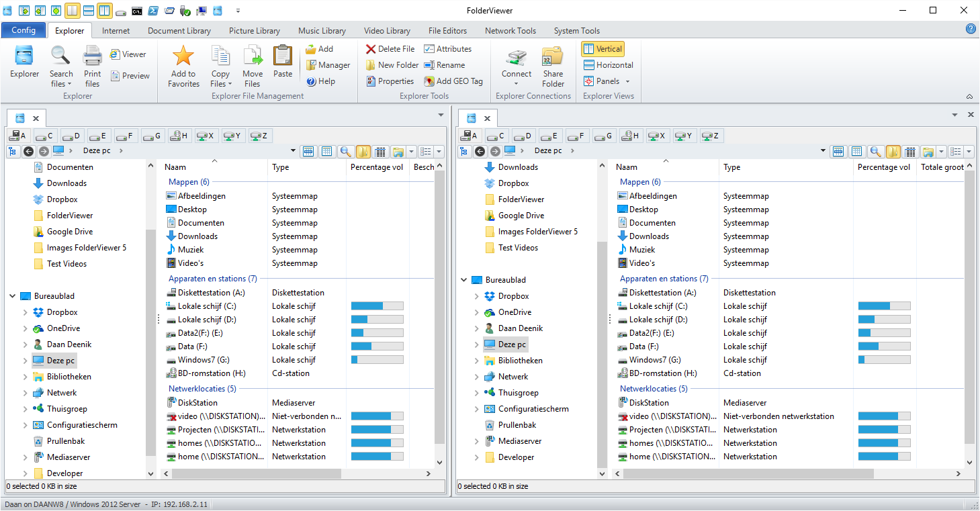Enable Vertical explorer view
The width and height of the screenshot is (980, 511).
click(603, 49)
